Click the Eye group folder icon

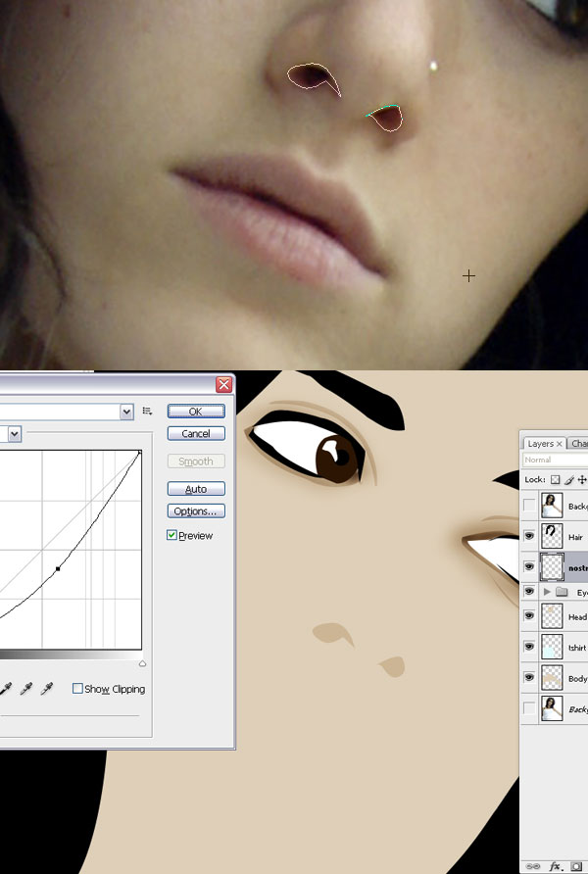tap(562, 592)
